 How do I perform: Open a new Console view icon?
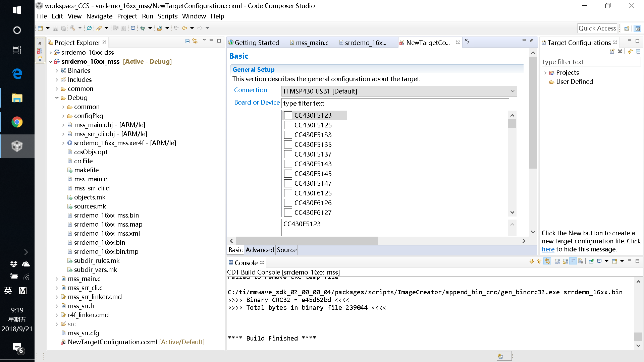(614, 261)
